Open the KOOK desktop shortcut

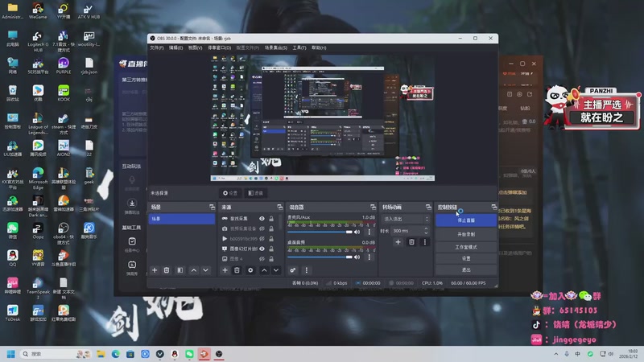(x=64, y=93)
